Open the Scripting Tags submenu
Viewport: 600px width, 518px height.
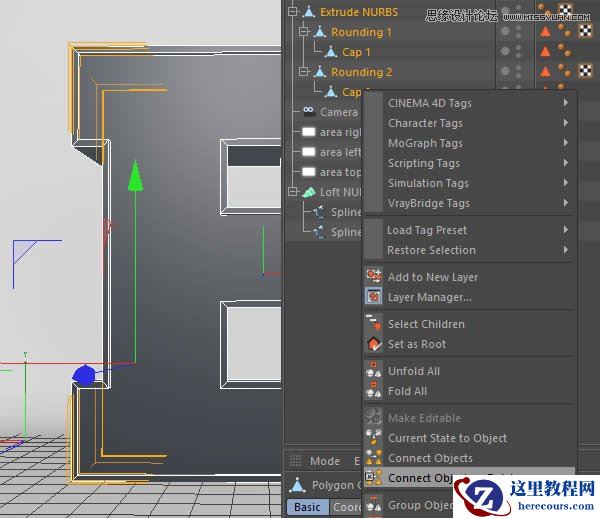coord(469,163)
